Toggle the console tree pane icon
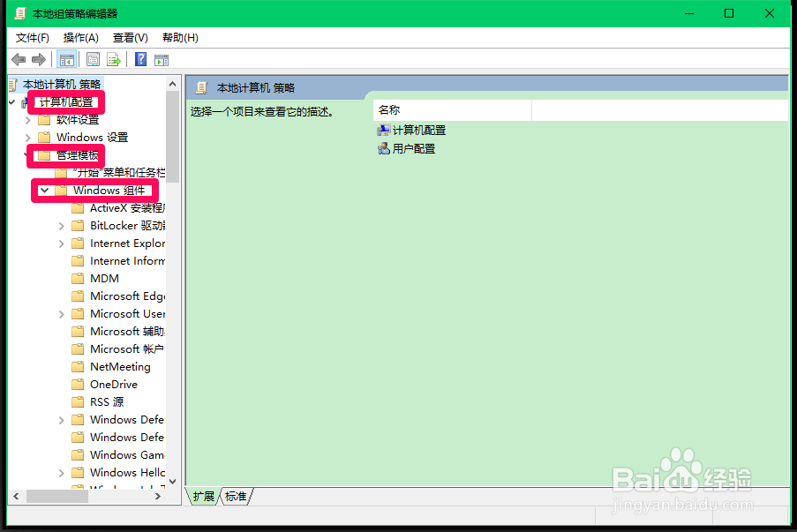797x532 pixels. point(66,59)
